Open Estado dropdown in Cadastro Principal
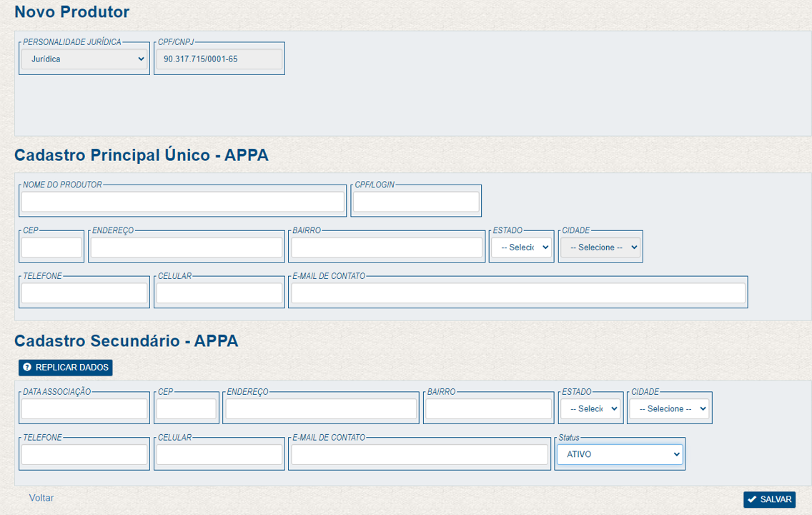The image size is (812, 515). [521, 247]
